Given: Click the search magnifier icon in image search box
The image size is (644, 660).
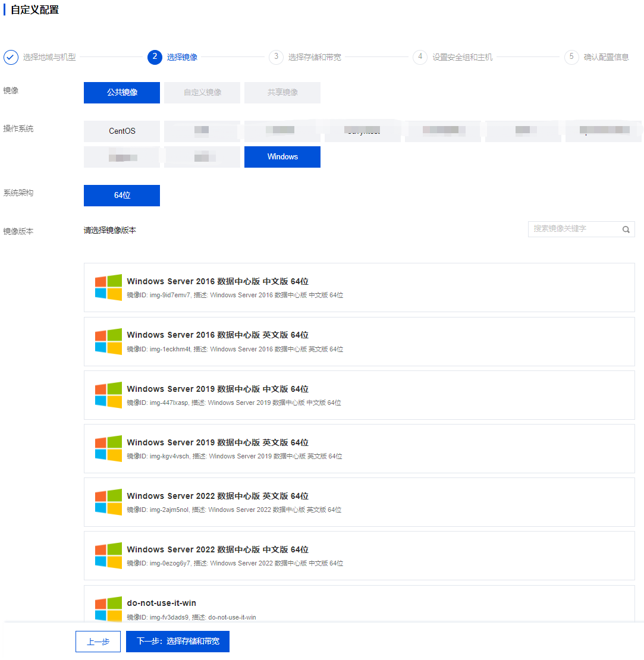Looking at the screenshot, I should point(626,230).
